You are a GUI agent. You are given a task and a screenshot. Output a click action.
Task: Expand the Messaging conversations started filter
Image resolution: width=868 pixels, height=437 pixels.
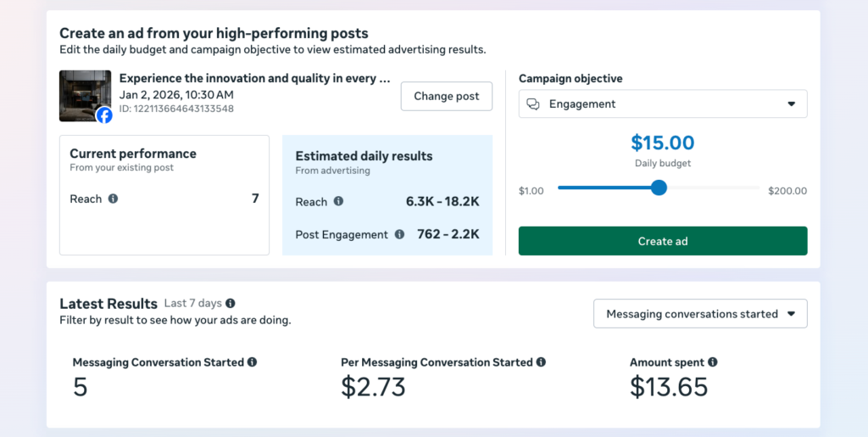click(x=700, y=314)
